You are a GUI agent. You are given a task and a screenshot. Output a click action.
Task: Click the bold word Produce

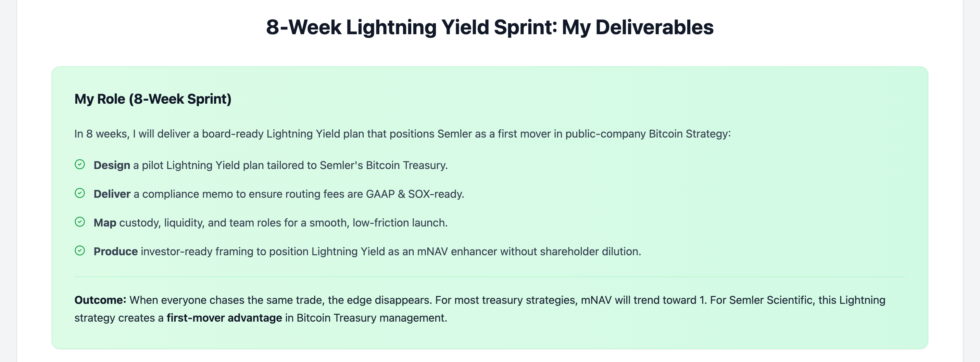point(116,251)
